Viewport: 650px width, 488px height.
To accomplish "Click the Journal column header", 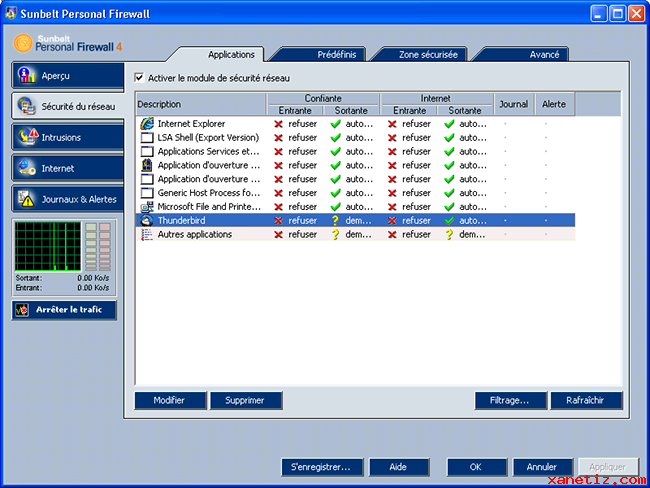I will pos(514,104).
